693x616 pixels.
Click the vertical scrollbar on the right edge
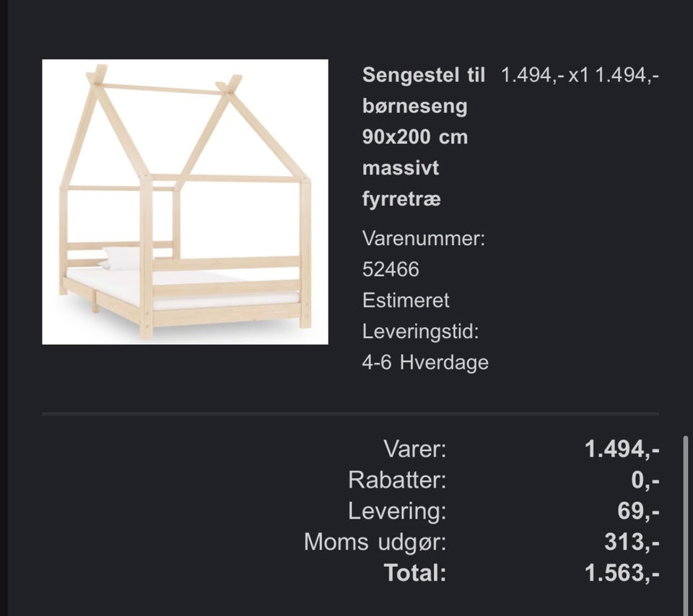pyautogui.click(x=687, y=519)
